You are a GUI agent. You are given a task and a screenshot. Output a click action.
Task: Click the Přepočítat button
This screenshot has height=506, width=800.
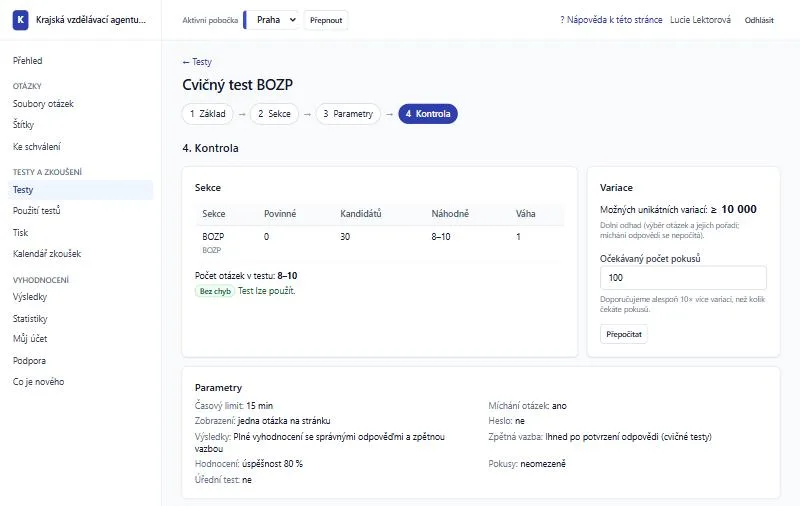(624, 334)
